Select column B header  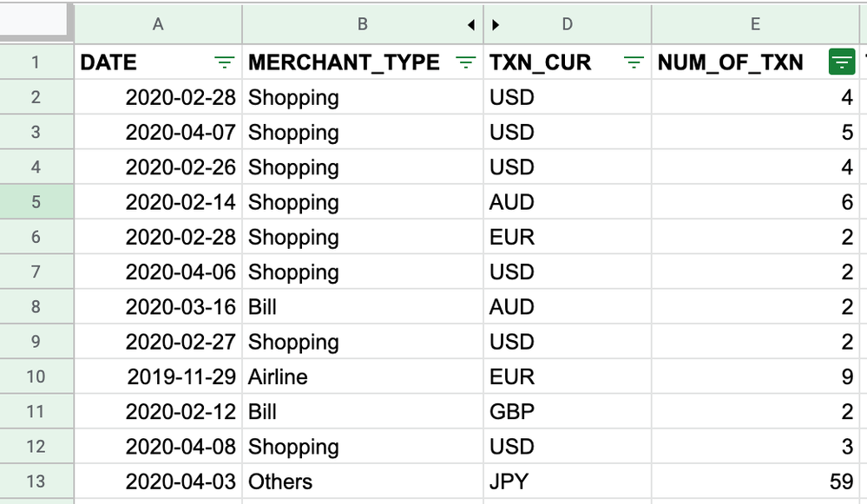tap(362, 23)
